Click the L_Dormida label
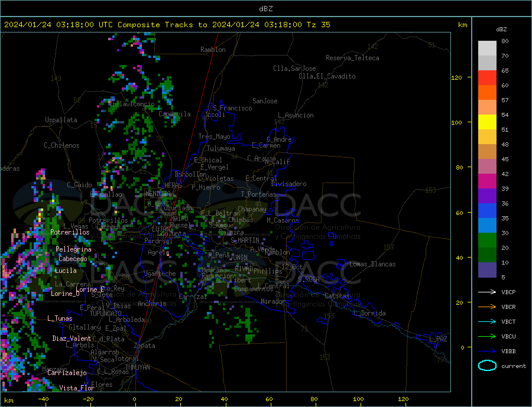Image resolution: width=532 pixels, height=407 pixels. tap(370, 313)
